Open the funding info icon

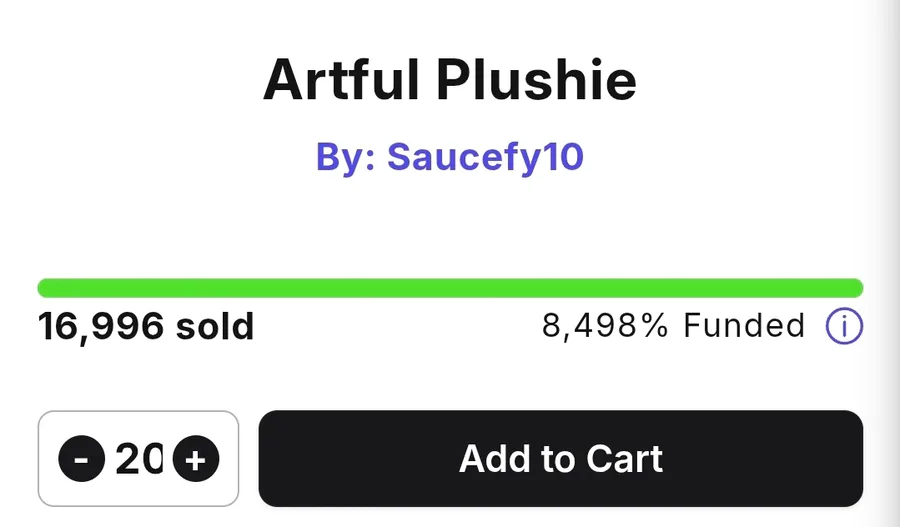tap(844, 326)
